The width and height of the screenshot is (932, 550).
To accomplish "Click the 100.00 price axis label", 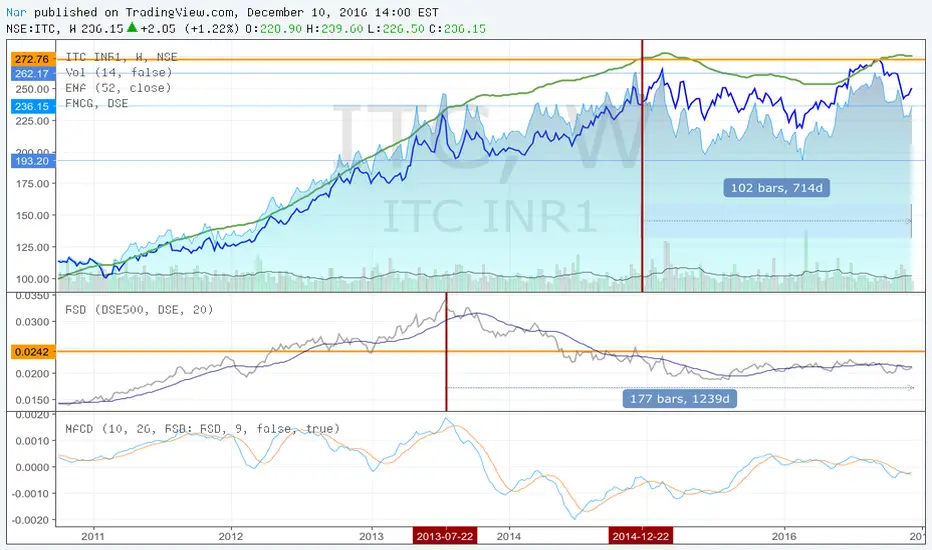I will click(33, 279).
